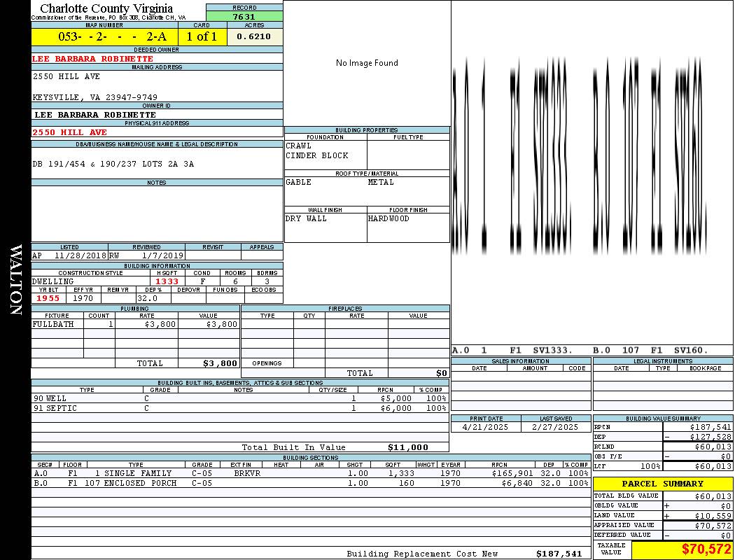Click mailing address line 2550 HILL AVE
The image size is (735, 560).
pos(66,76)
